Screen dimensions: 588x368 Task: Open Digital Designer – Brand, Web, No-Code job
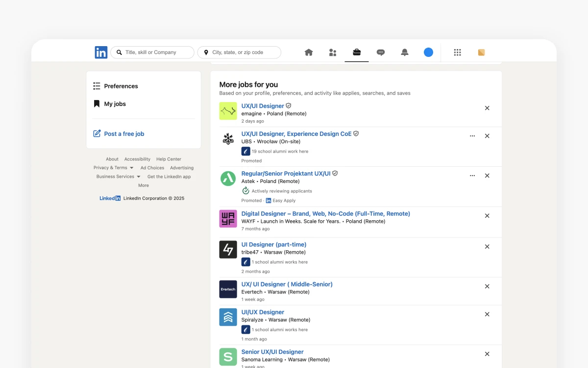(325, 214)
